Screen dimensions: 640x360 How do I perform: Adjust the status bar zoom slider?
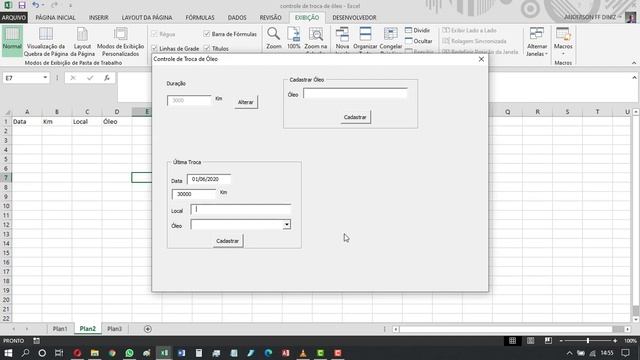click(x=588, y=340)
